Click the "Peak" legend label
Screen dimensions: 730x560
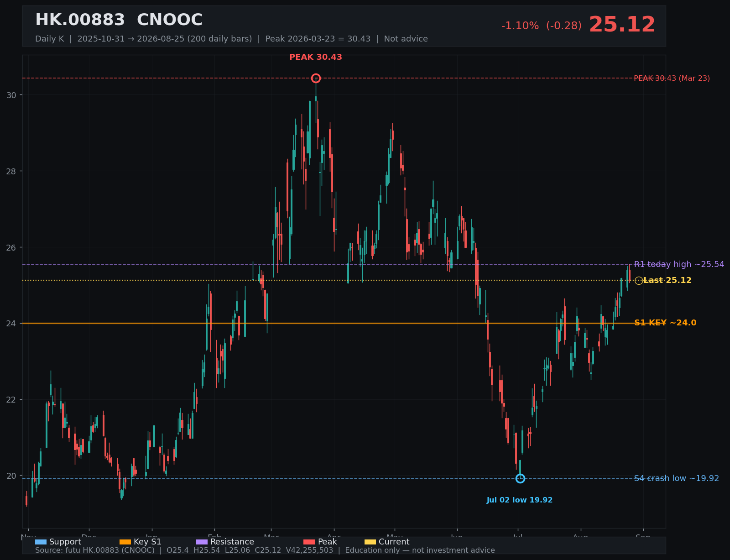pyautogui.click(x=328, y=542)
